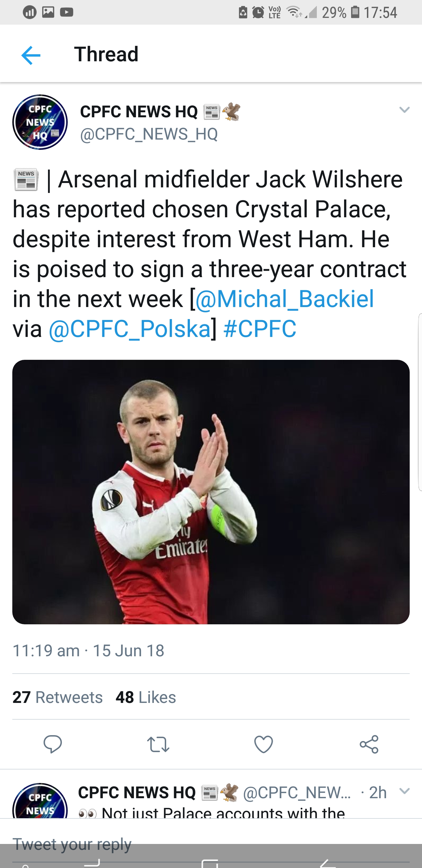This screenshot has width=422, height=868.
Task: View the 48 Likes list
Action: pyautogui.click(x=145, y=697)
